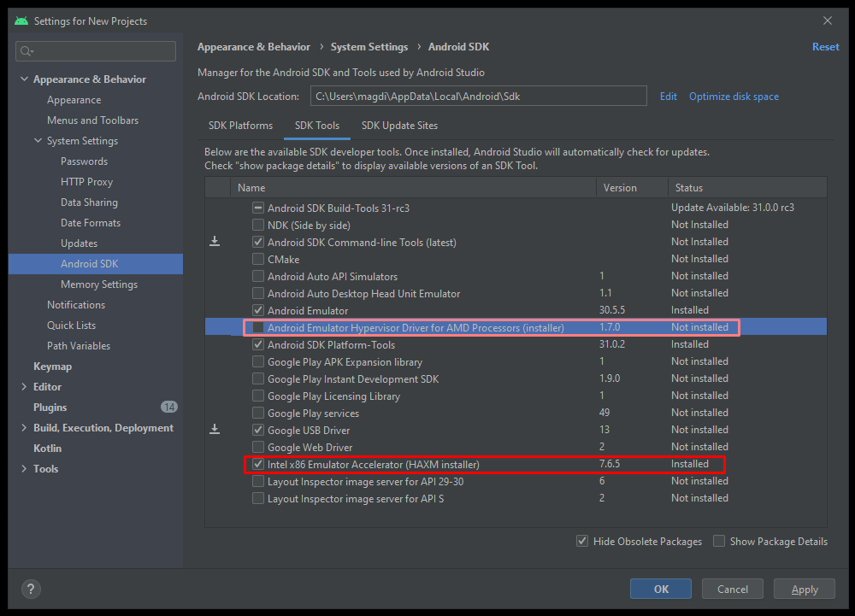Open Kotlin settings page

pyautogui.click(x=47, y=449)
